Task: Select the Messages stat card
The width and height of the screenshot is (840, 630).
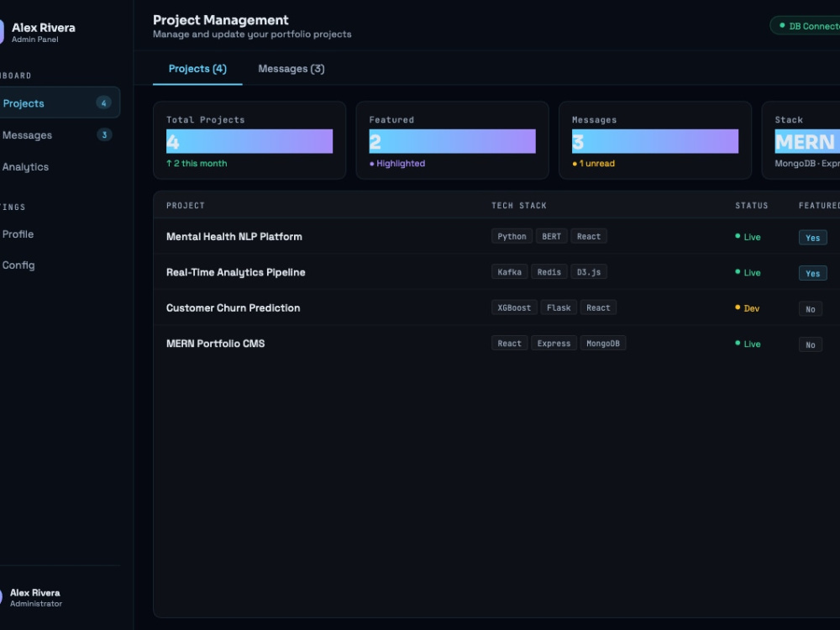Action: pos(654,140)
